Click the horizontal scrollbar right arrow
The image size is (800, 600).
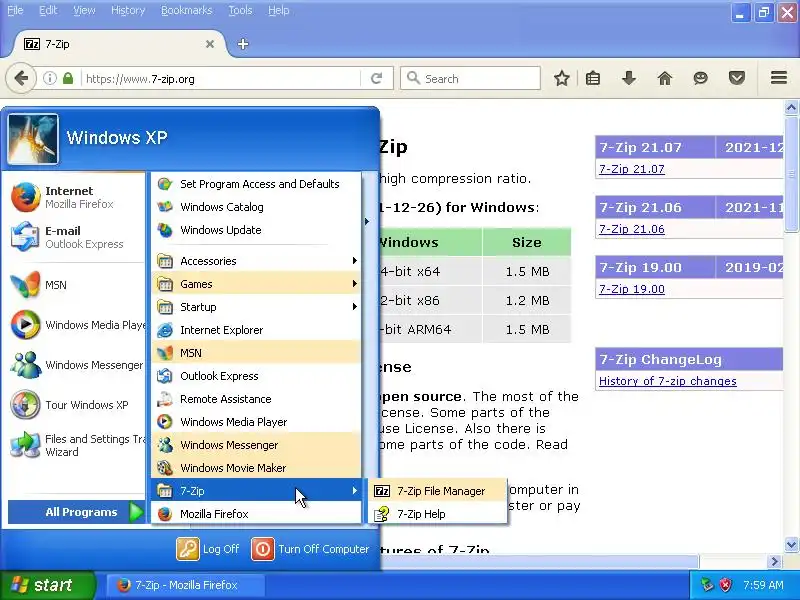774,561
